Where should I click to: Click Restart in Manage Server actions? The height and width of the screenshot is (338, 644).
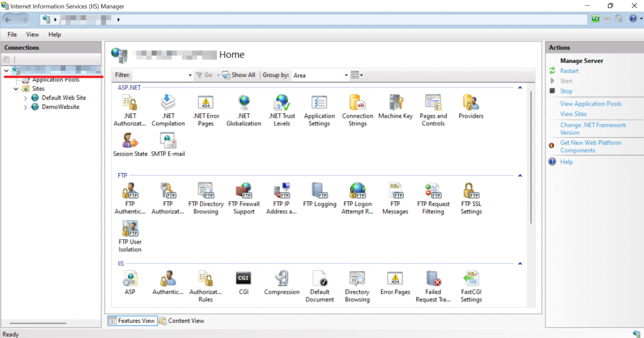click(x=569, y=70)
